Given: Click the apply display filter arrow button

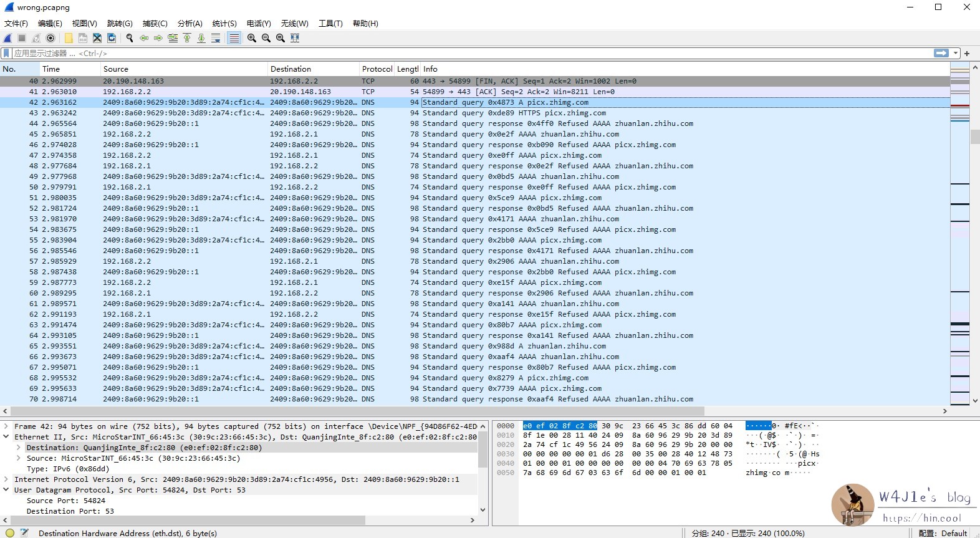Looking at the screenshot, I should [x=941, y=54].
